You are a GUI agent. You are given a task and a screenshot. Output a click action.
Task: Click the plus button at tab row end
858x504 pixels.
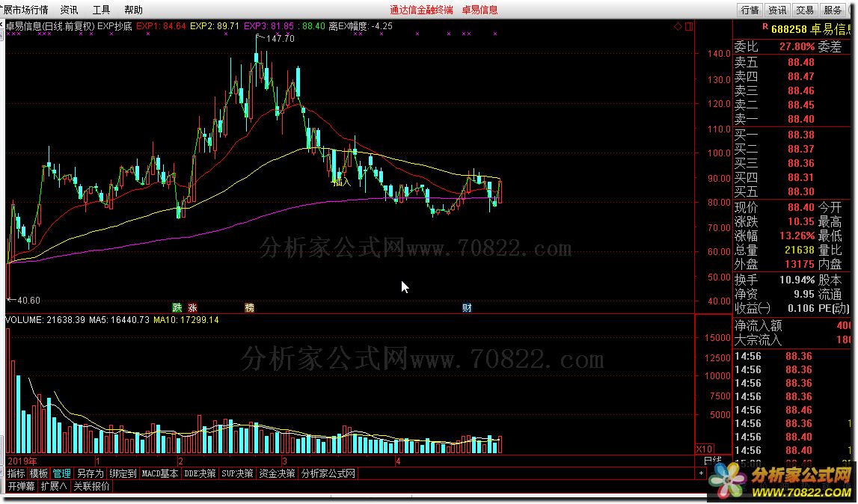702,473
